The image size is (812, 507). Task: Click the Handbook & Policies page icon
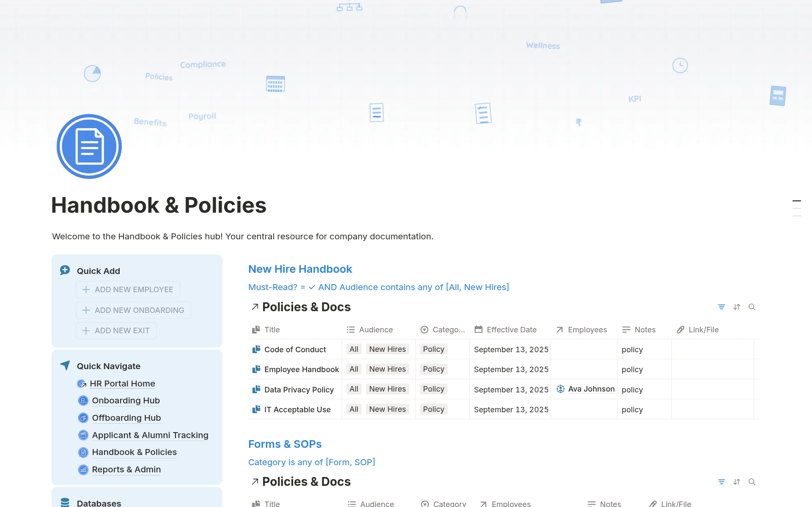[x=89, y=146]
